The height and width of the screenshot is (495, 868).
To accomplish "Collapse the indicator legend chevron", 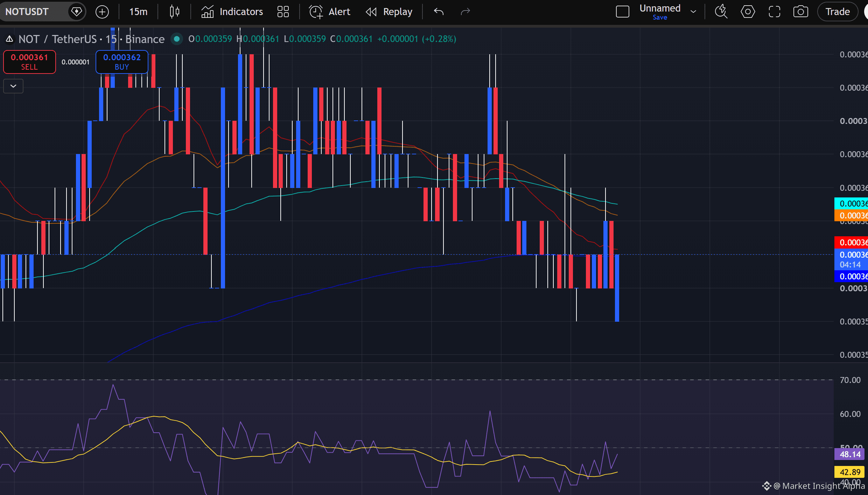I will pyautogui.click(x=13, y=86).
